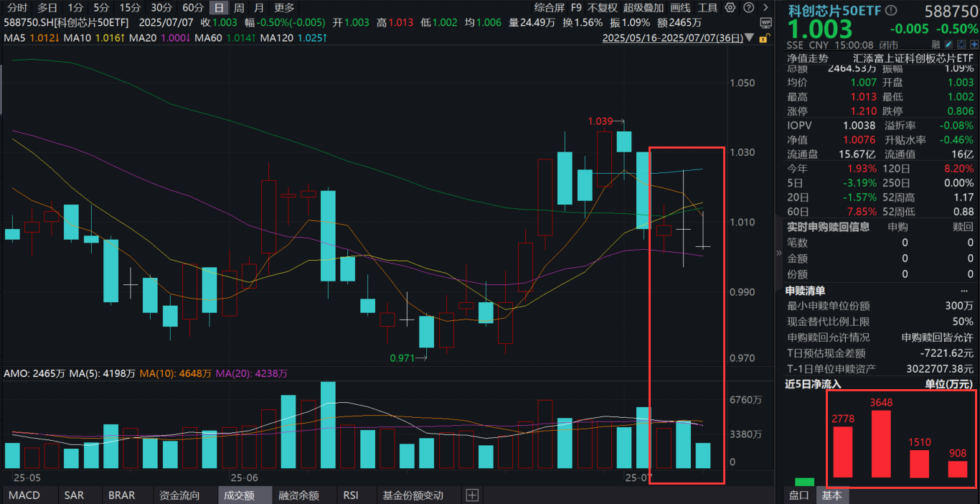This screenshot has height=504, width=980.
Task: Open chart settings via the gear icon
Action: (x=729, y=7)
